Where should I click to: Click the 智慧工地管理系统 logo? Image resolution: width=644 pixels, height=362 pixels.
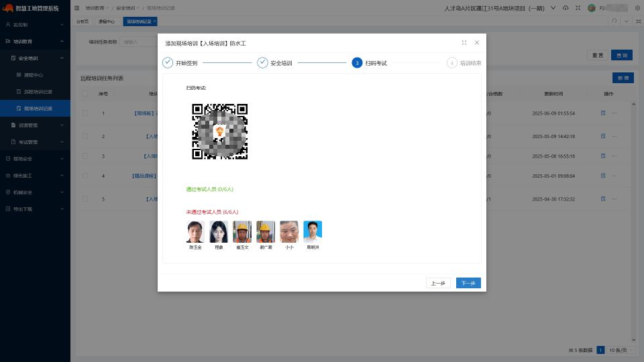[x=31, y=8]
